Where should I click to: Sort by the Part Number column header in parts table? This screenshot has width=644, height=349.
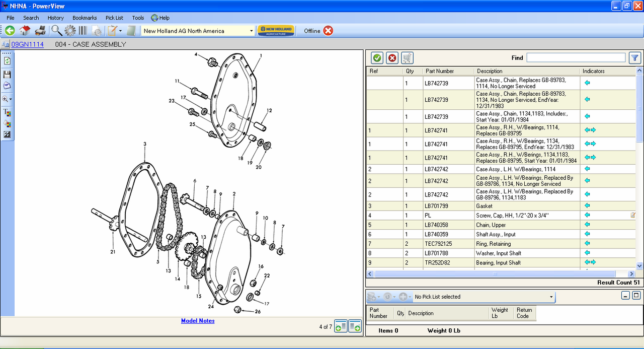click(448, 71)
